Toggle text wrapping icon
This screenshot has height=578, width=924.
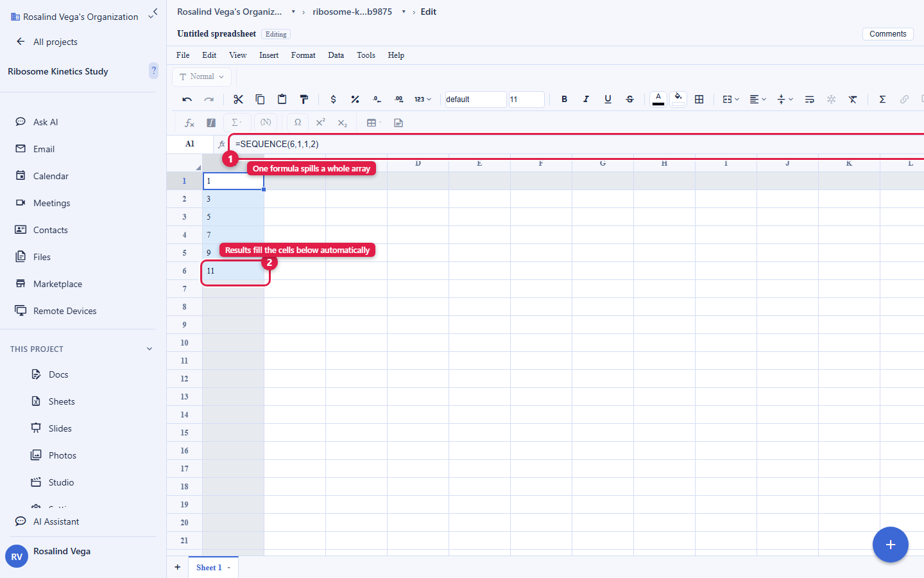(x=809, y=100)
